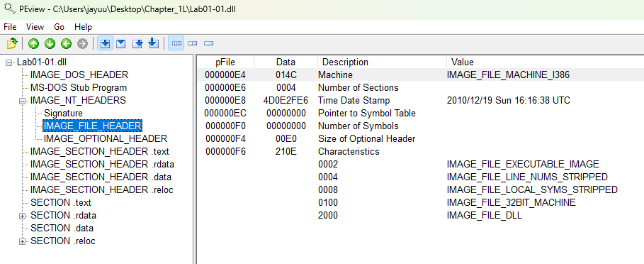Screen dimensions: 644x264
Task: Click pFile offset 000000F6
Action: pyautogui.click(x=225, y=152)
